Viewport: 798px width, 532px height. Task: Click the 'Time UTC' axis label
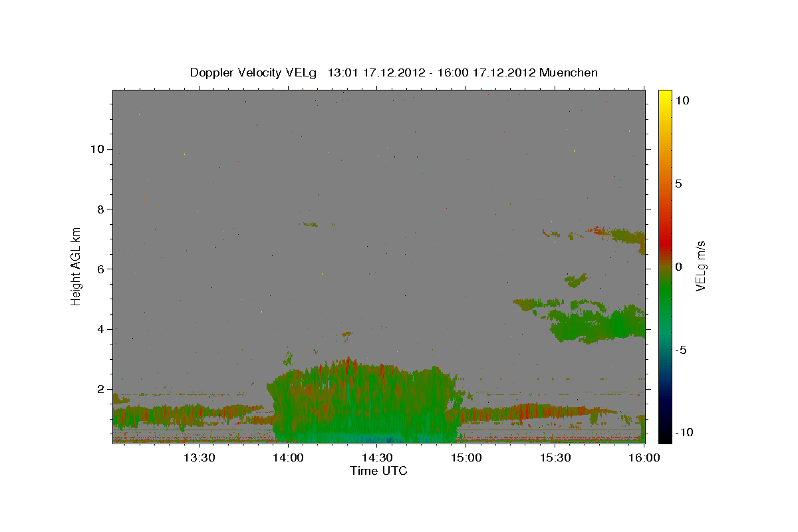[x=378, y=471]
